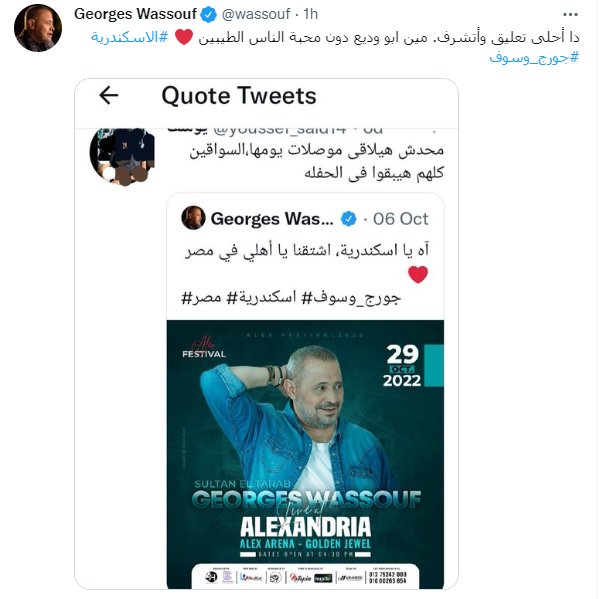Image resolution: width=600 pixels, height=599 pixels.
Task: Click the 1h timestamp
Action: tap(311, 14)
